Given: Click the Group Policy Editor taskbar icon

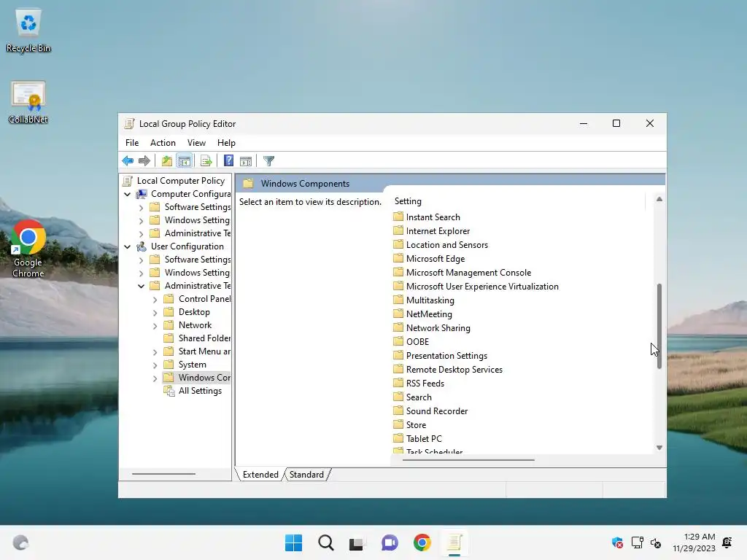Looking at the screenshot, I should pyautogui.click(x=454, y=542).
